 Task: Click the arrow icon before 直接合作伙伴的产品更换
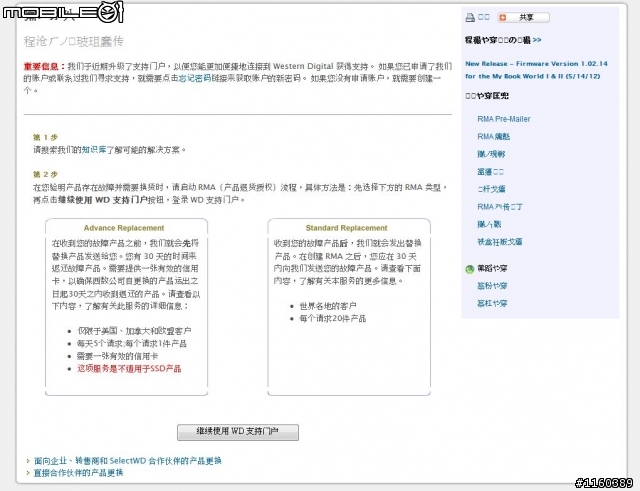[x=28, y=473]
